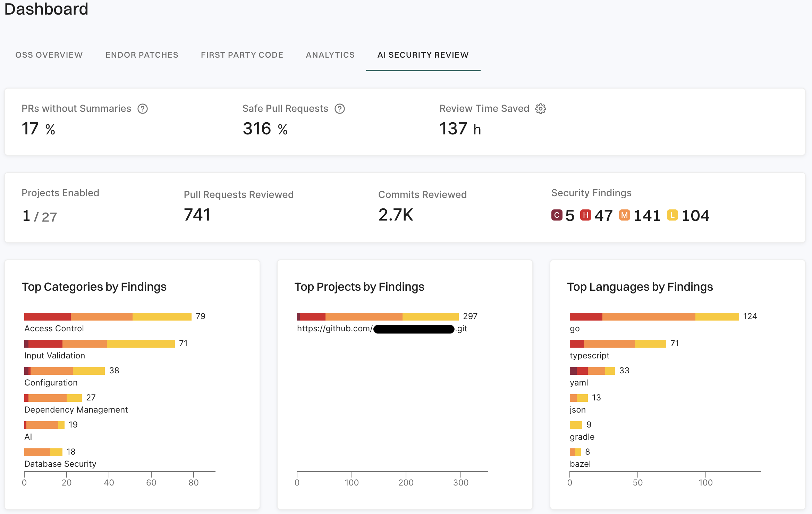The height and width of the screenshot is (514, 812).
Task: Open the help tooltip for PRs without Summaries
Action: [142, 109]
